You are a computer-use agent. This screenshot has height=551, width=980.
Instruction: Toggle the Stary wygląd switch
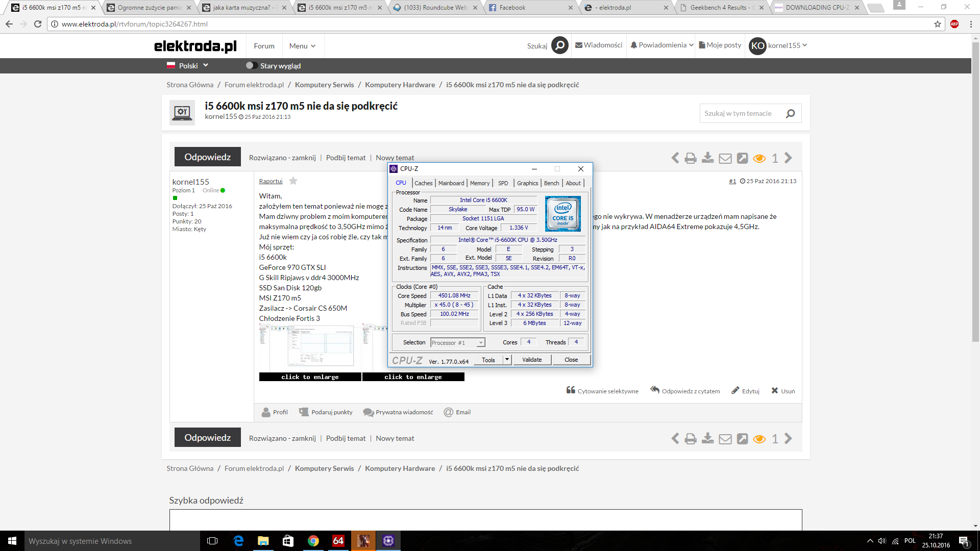[x=251, y=66]
